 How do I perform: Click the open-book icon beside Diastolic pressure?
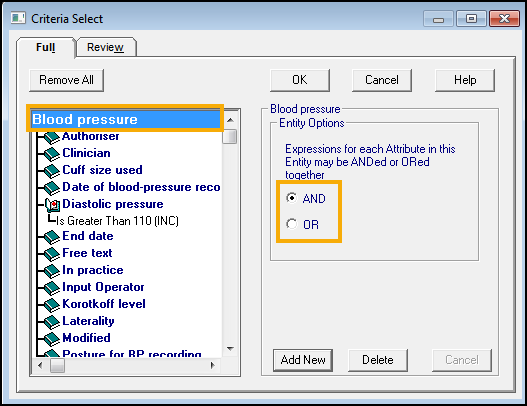pos(53,205)
